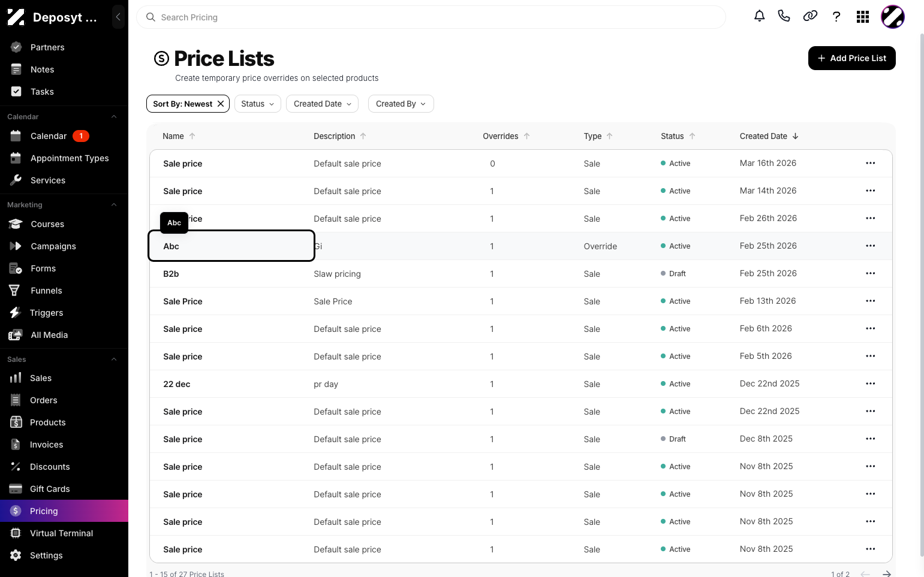Collapse the Calendar sidebar group
924x577 pixels.
pos(114,117)
